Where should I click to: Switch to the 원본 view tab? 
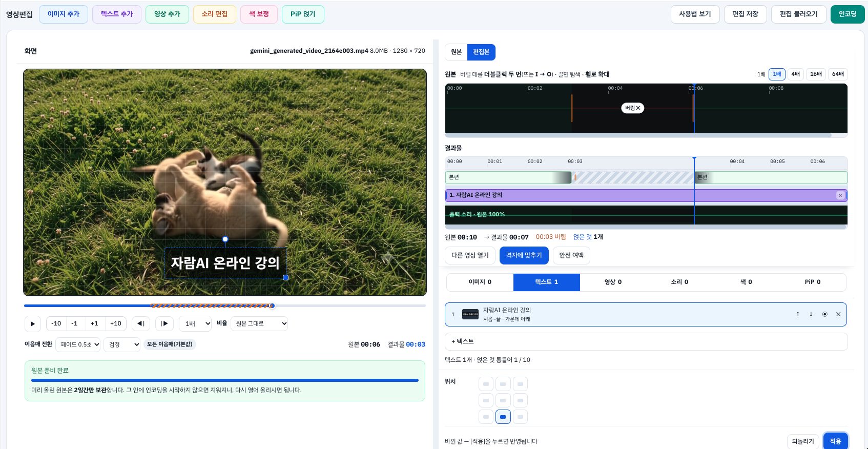click(x=456, y=52)
